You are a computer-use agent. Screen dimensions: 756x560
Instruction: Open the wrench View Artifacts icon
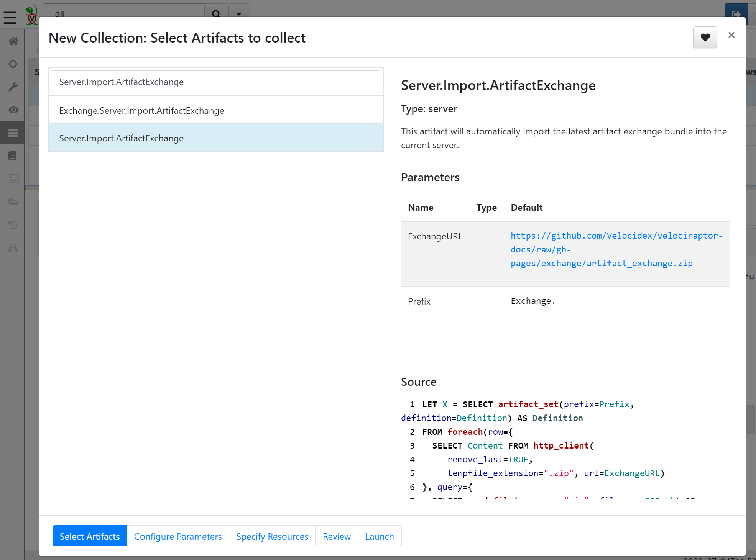coord(13,87)
